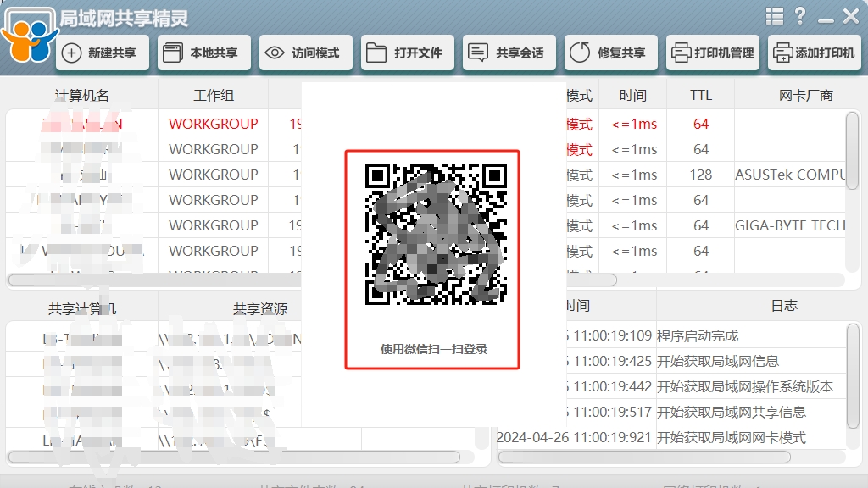
Task: Sort by the 计算机名 column header
Action: pyautogui.click(x=82, y=95)
